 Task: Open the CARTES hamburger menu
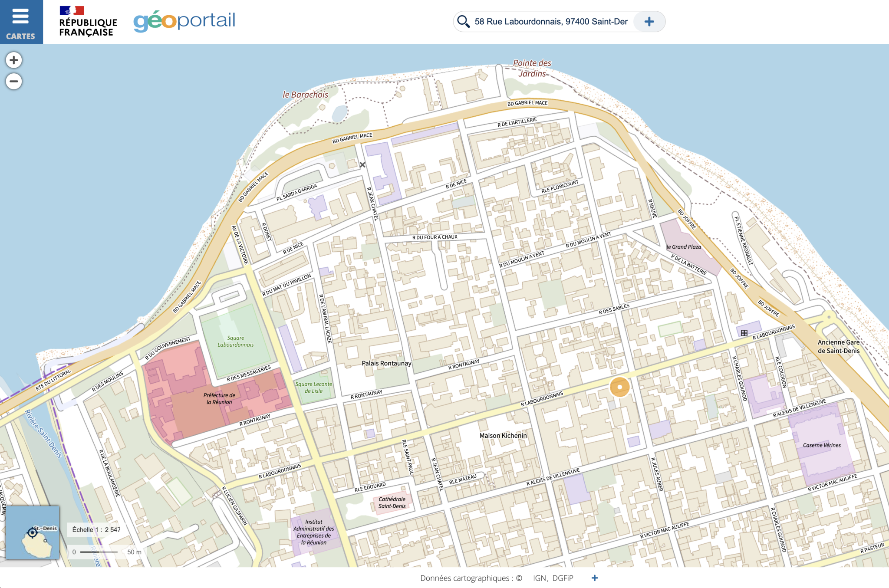point(21,22)
